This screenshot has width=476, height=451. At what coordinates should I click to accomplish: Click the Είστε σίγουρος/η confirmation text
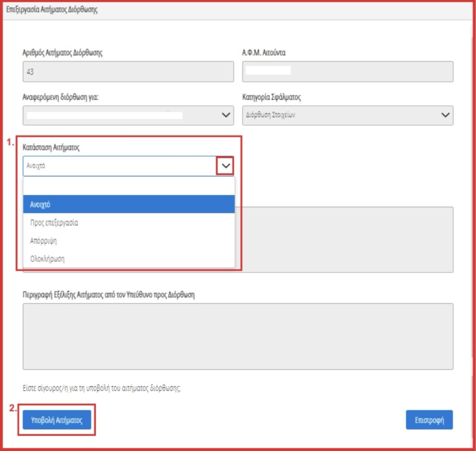101,388
